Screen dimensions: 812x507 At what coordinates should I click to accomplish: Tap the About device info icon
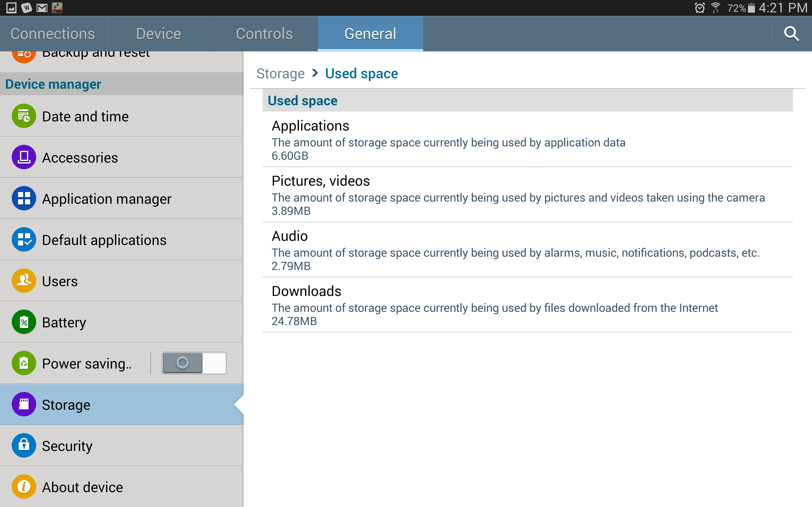pyautogui.click(x=24, y=486)
